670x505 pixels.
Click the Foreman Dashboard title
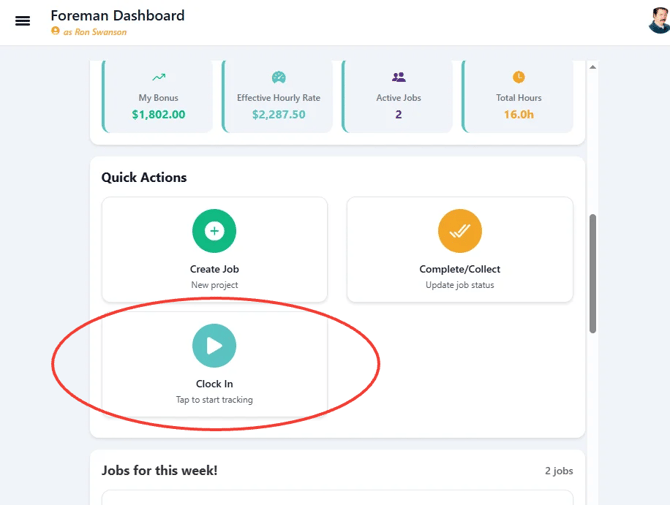tap(118, 16)
